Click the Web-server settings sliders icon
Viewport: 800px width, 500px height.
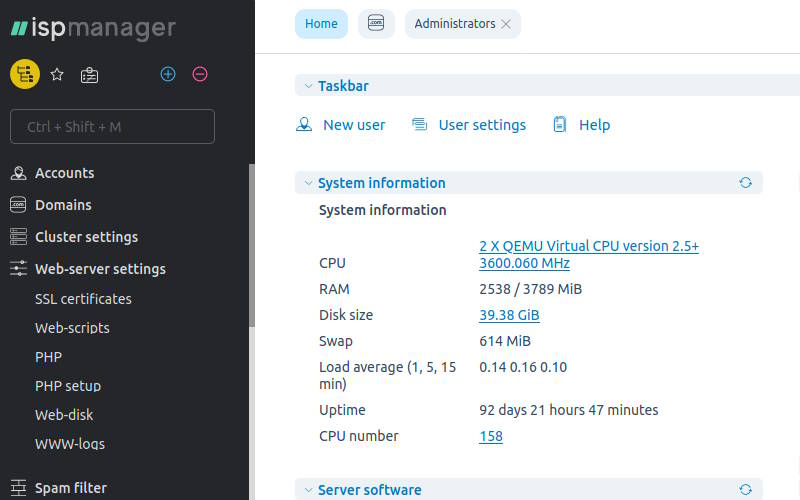[18, 268]
